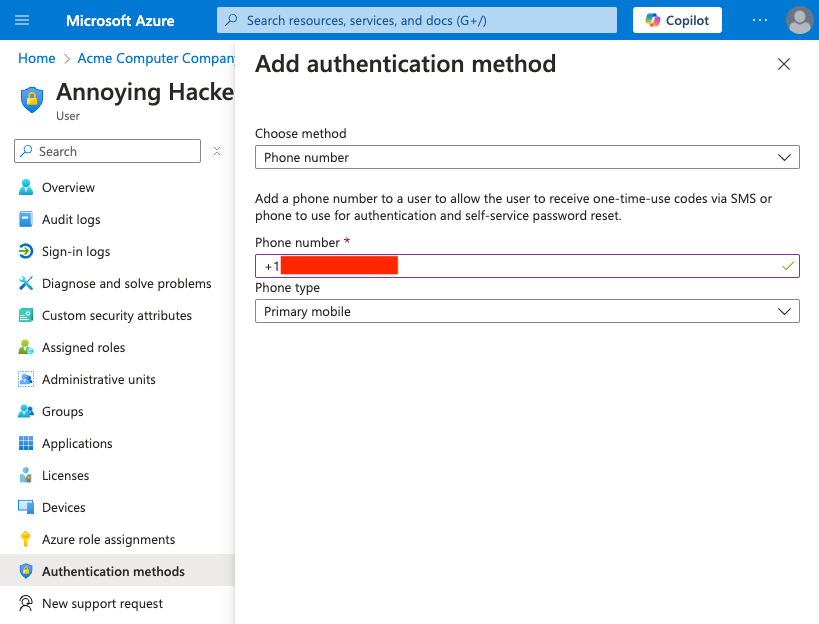This screenshot has width=819, height=624.
Task: Click the Annoying Hacker user title
Action: [x=145, y=92]
